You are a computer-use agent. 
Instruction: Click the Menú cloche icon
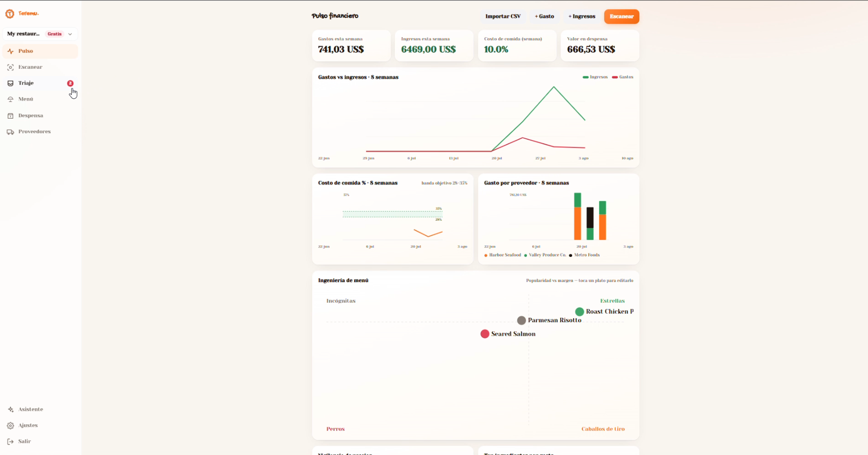(11, 100)
